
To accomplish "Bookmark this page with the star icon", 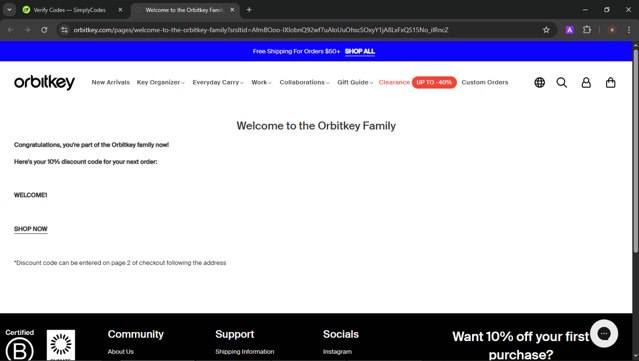I will pyautogui.click(x=546, y=30).
